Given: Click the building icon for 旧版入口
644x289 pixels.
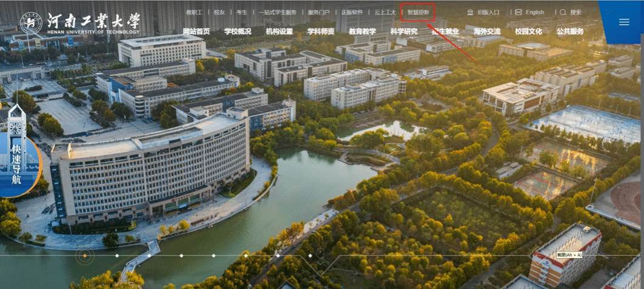Looking at the screenshot, I should click(470, 12).
